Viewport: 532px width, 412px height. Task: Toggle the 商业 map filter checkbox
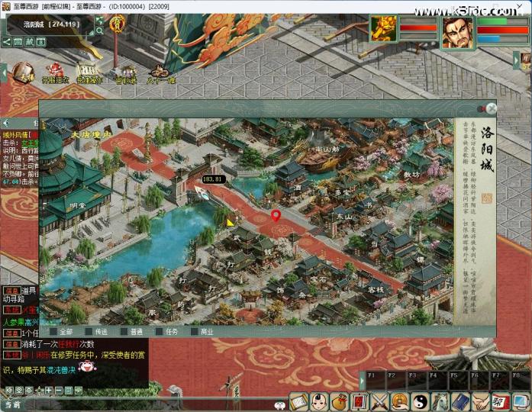[195, 332]
